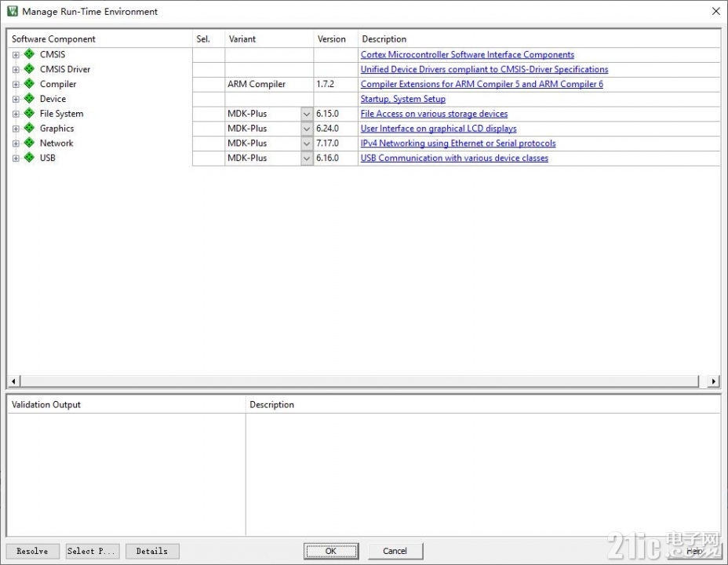Open Cortex Microcontroller Software Interface Components link

467,54
